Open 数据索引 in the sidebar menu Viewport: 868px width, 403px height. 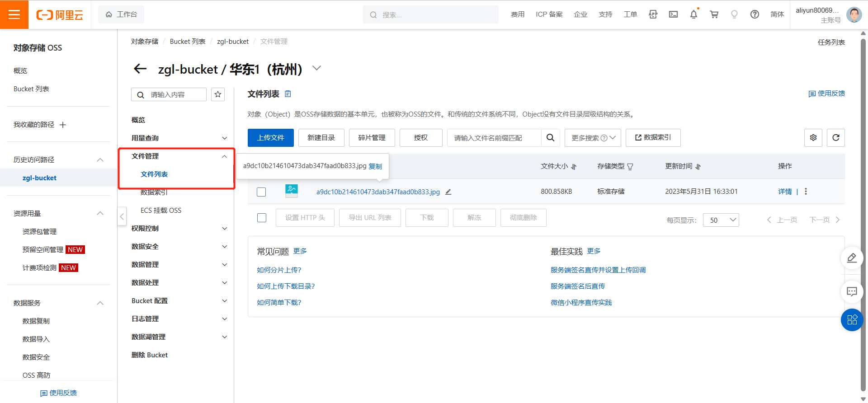154,192
